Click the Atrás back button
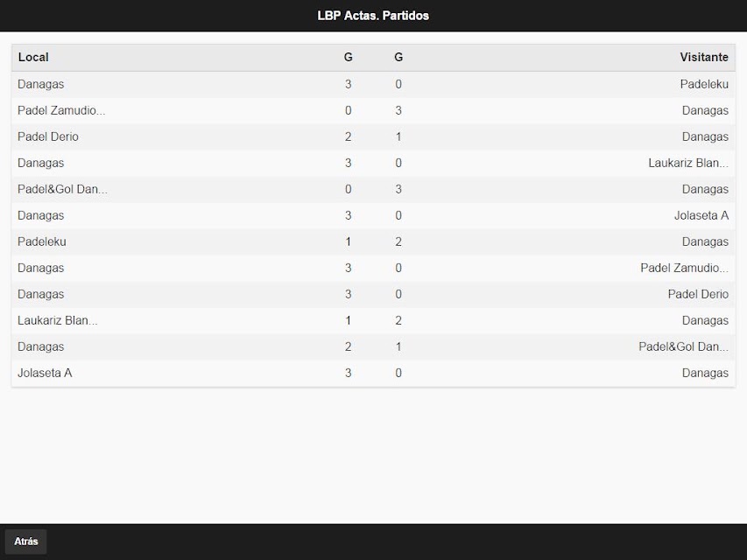The width and height of the screenshot is (747, 560). (25, 542)
